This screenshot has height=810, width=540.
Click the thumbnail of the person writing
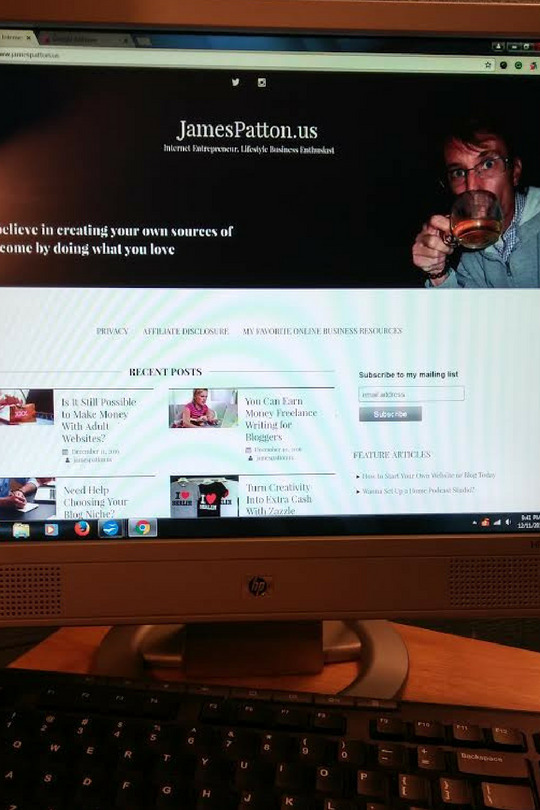click(27, 499)
